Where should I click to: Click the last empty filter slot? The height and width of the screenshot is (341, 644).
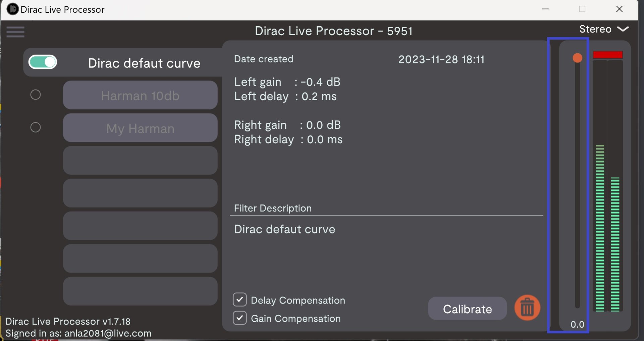tap(140, 291)
